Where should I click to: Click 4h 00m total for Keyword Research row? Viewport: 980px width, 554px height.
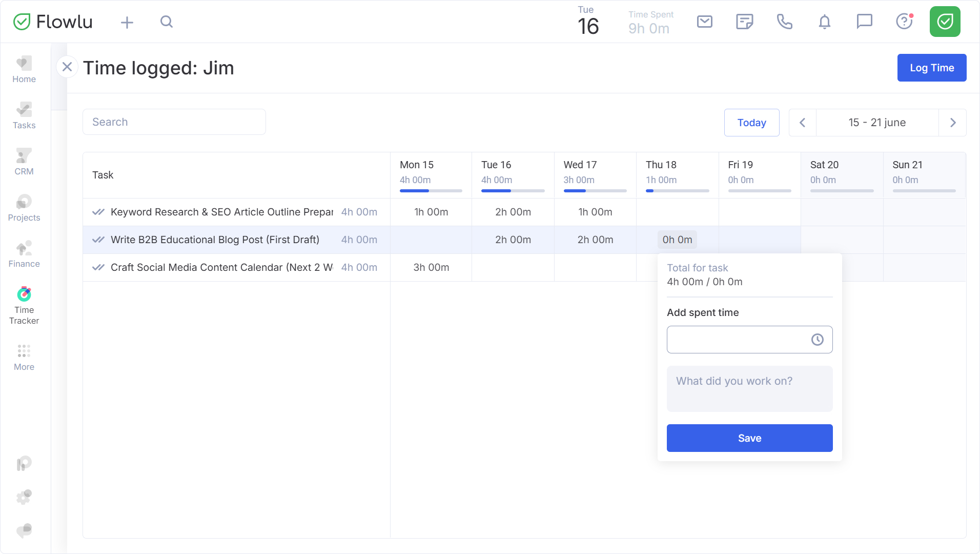(x=359, y=212)
